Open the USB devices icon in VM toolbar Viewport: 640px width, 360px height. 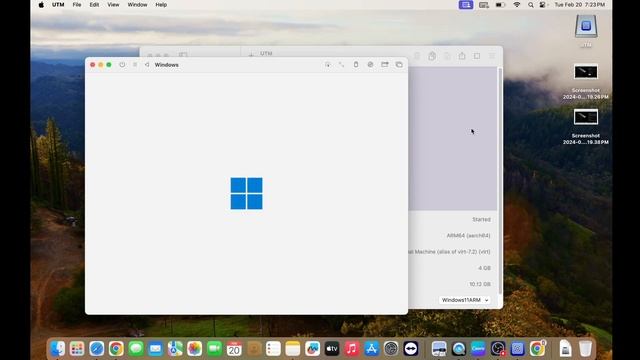(356, 65)
